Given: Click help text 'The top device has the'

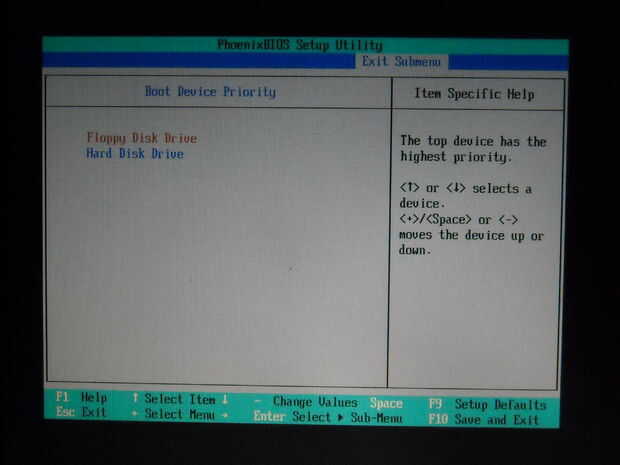Looking at the screenshot, I should pos(473,141).
